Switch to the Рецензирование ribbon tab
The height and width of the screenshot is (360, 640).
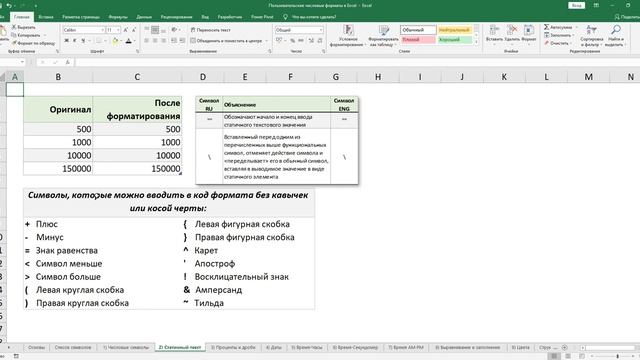176,17
